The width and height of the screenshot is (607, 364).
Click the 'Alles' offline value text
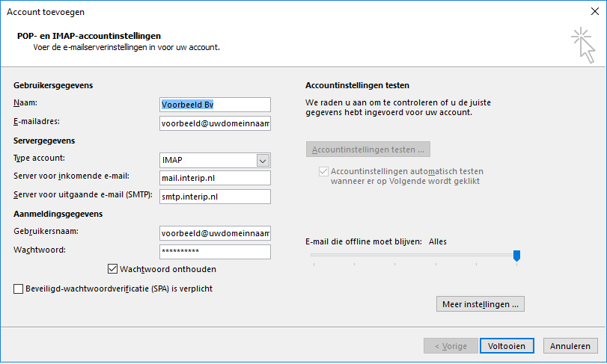(x=438, y=241)
